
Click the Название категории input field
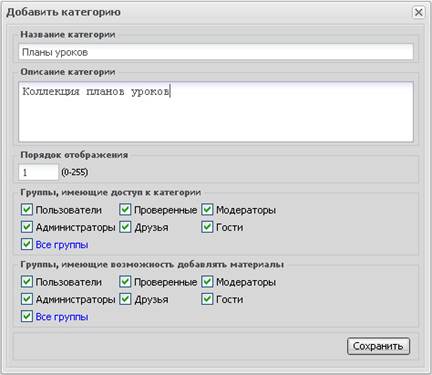(x=216, y=52)
